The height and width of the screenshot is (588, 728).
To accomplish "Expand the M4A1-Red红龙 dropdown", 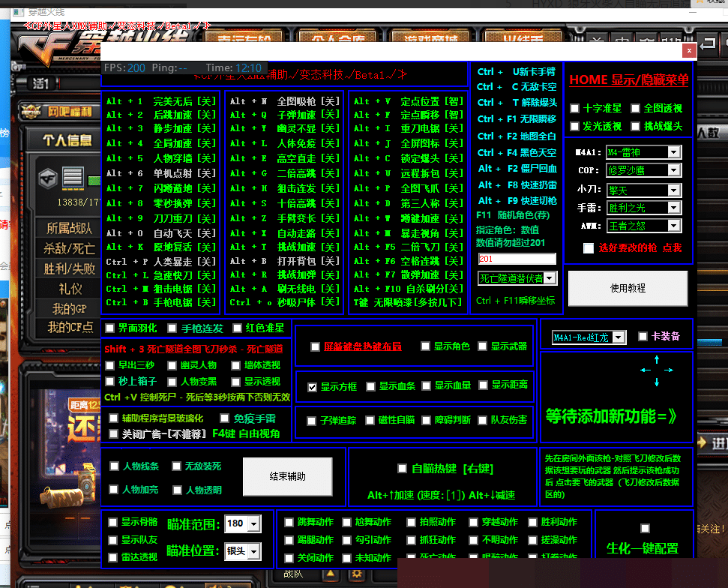I will (x=589, y=337).
